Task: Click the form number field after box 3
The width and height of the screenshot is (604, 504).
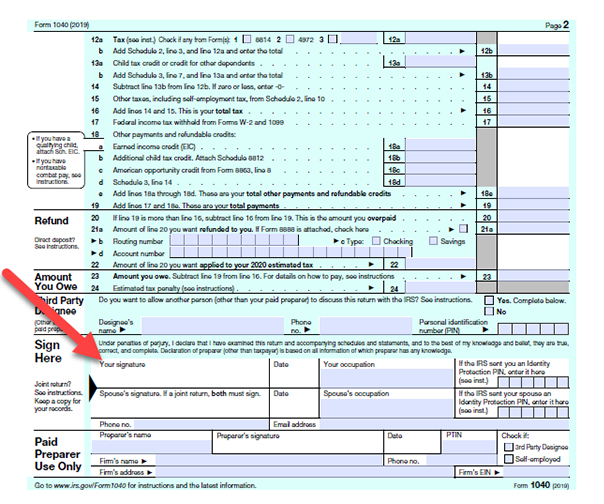Action: (x=359, y=39)
